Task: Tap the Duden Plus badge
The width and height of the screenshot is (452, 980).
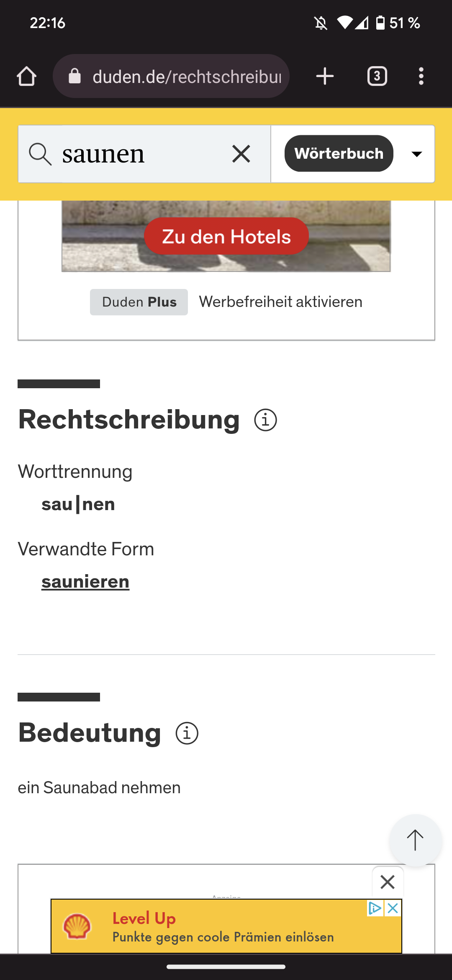Action: (x=139, y=302)
